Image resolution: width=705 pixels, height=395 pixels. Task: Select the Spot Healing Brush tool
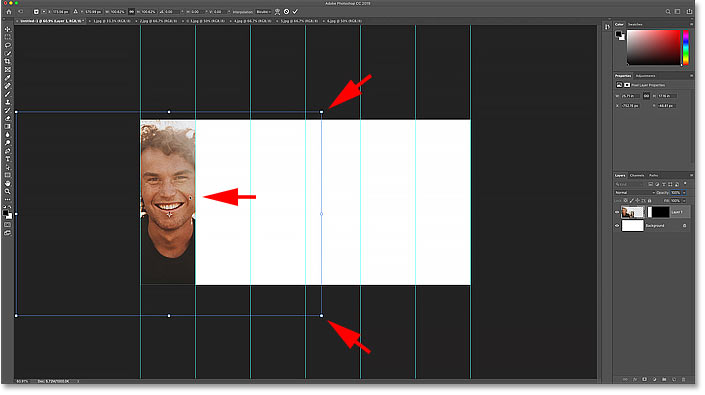coord(8,86)
